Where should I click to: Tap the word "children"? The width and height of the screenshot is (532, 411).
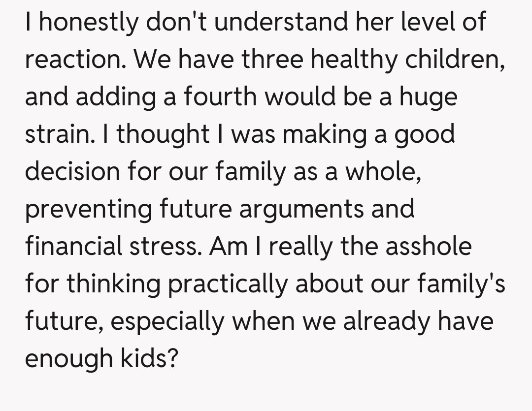click(453, 60)
